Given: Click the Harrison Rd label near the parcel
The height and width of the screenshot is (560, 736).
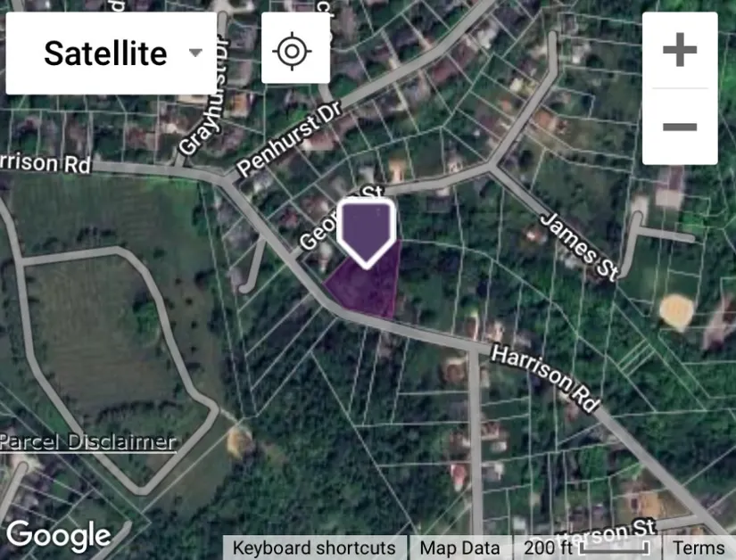Looking at the screenshot, I should pyautogui.click(x=545, y=378).
